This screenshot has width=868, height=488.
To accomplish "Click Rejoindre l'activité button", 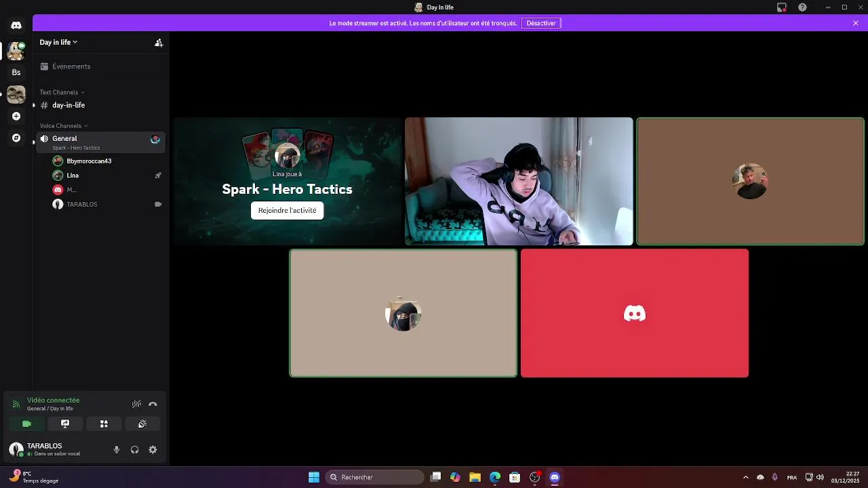I will 287,210.
